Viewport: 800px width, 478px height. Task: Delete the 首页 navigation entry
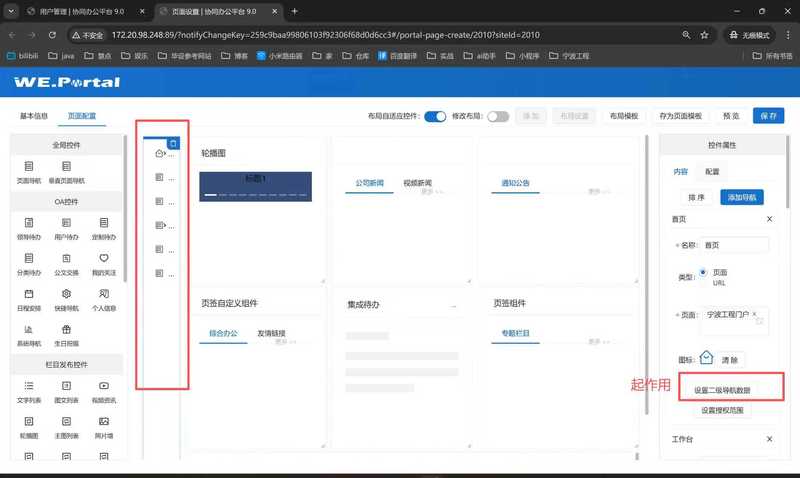pos(769,219)
